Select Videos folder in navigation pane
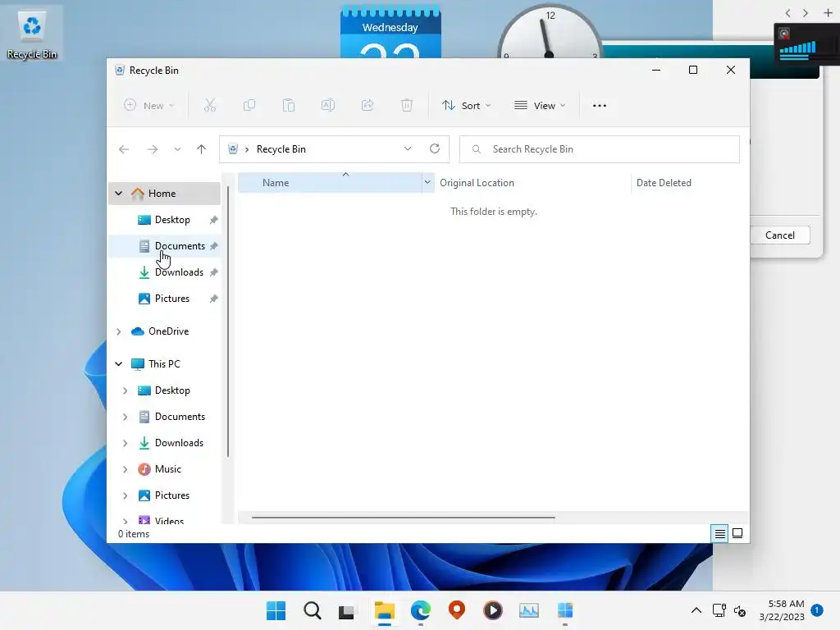This screenshot has width=840, height=630. 164,519
